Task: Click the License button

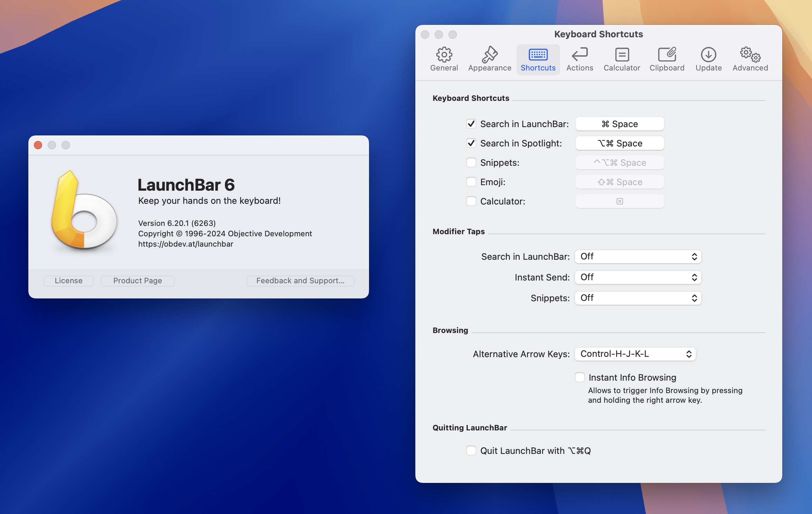Action: [69, 280]
